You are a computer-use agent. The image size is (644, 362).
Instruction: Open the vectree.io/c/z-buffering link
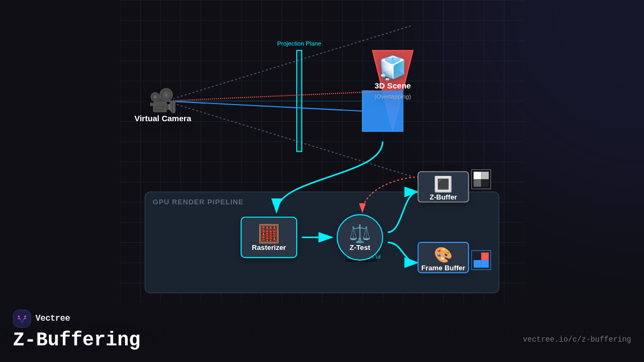[576, 339]
